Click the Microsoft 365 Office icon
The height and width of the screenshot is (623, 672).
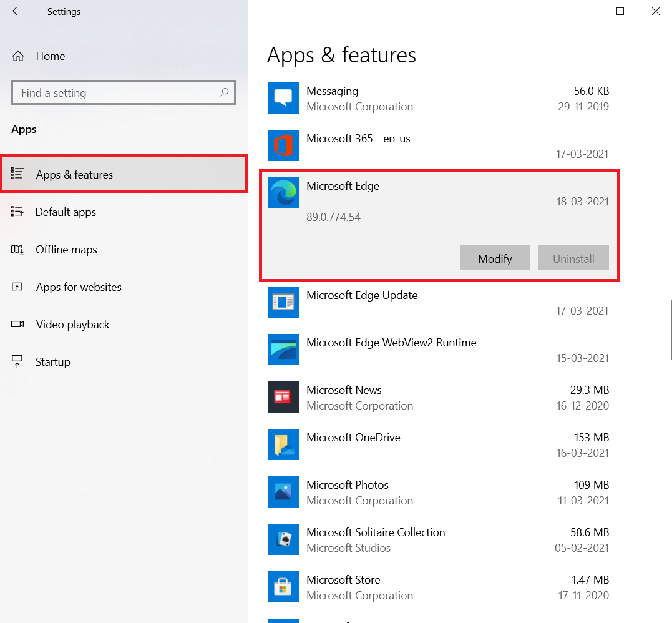click(283, 145)
